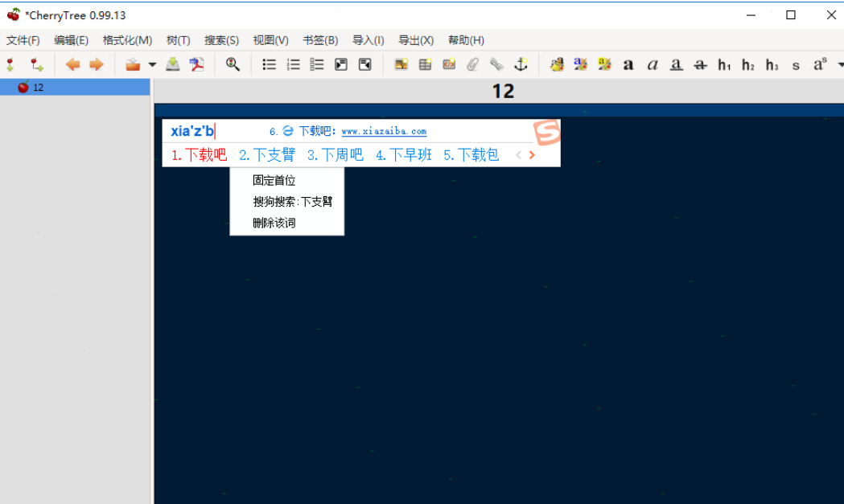Open a CherryTree document icon
Viewport: 844px width, 504px height.
tap(133, 64)
